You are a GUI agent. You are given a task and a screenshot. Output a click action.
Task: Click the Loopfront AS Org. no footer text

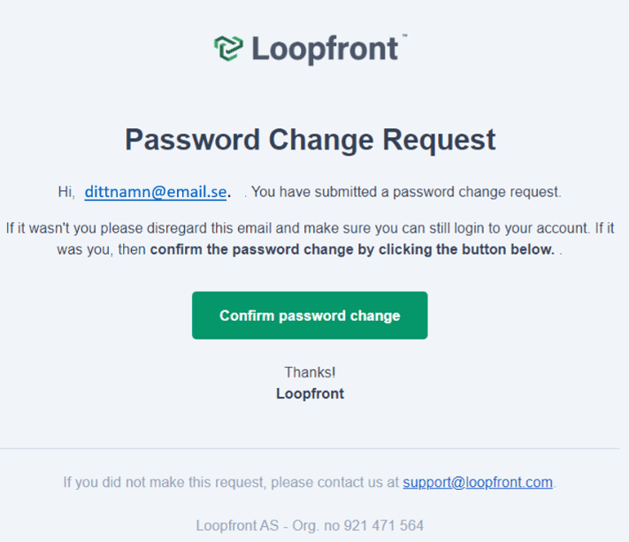(x=310, y=526)
